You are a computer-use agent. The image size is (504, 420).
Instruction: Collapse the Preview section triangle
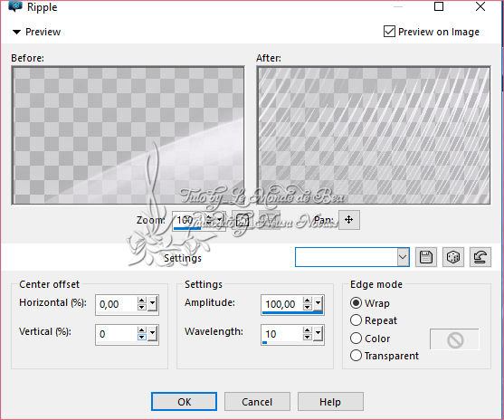tap(16, 32)
